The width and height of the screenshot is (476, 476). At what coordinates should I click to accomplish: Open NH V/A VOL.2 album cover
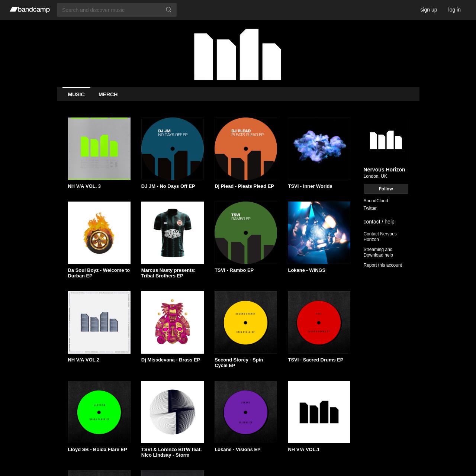pos(99,322)
